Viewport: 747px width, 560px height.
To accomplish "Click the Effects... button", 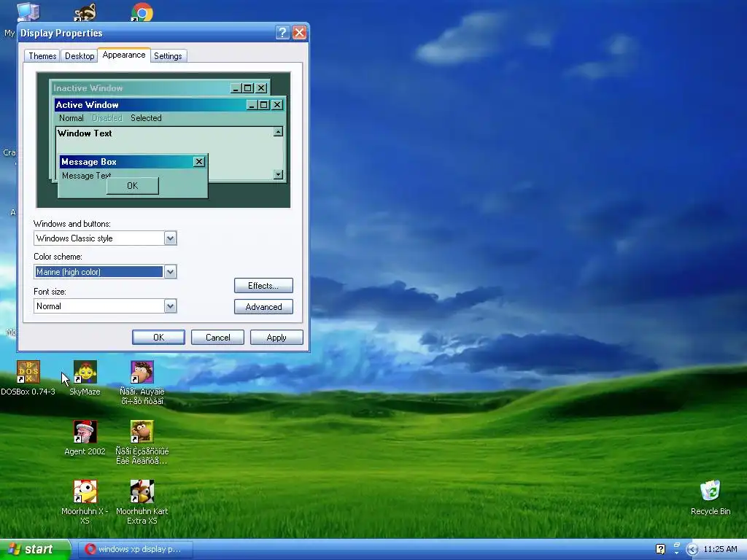I will pos(263,286).
